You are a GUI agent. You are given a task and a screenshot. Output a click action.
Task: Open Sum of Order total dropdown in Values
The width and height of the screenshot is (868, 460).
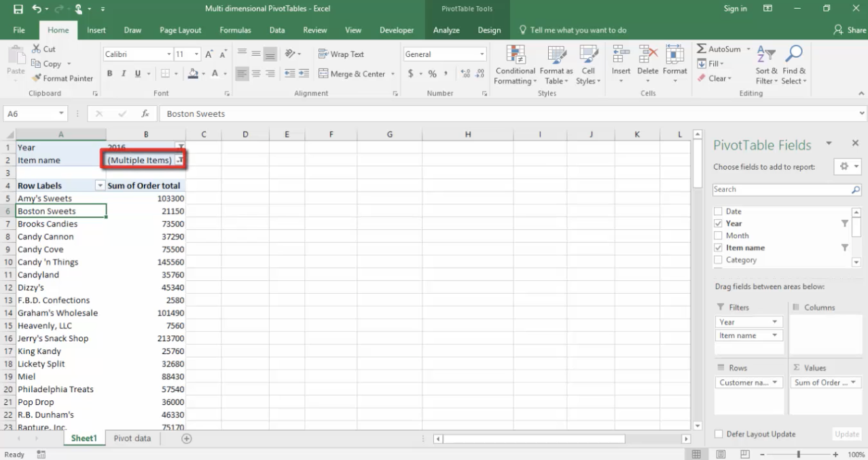pyautogui.click(x=854, y=383)
